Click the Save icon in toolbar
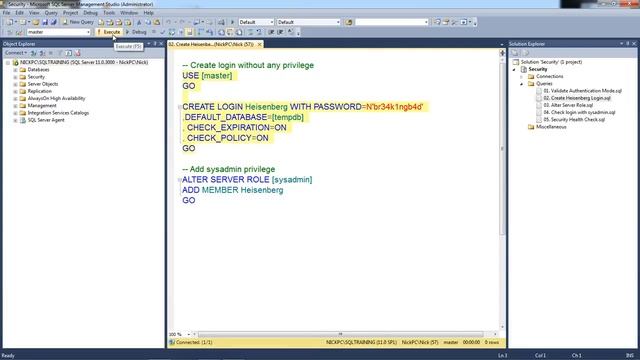Viewport: 640px width, 360px height. [x=45, y=22]
